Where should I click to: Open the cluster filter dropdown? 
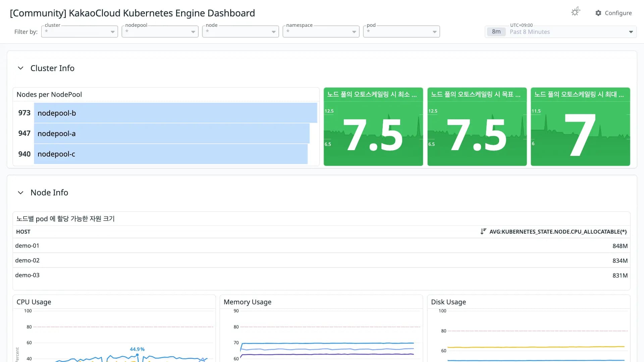tap(79, 32)
